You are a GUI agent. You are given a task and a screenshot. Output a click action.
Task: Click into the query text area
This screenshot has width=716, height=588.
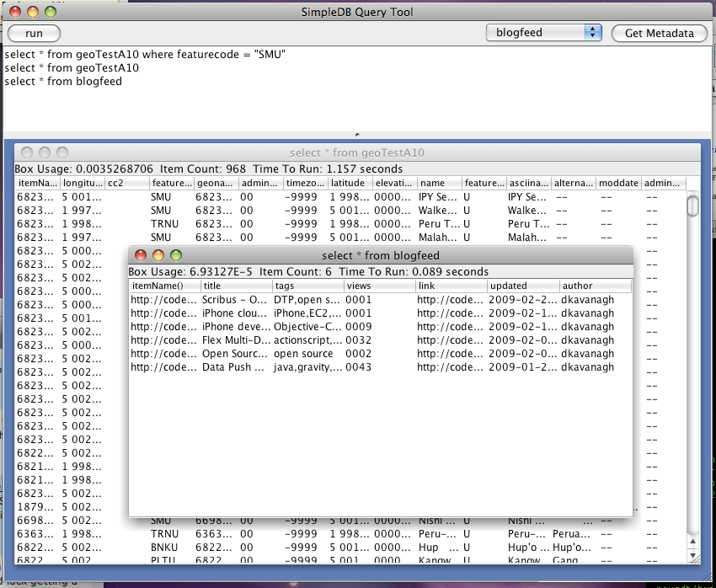coord(357,88)
